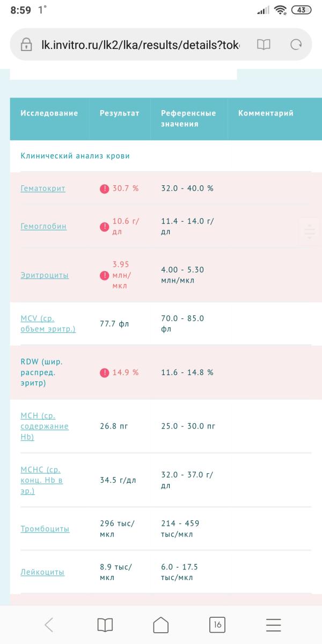322x644 pixels.
Task: Open the tab switcher showing 16 tabs
Action: [x=217, y=625]
